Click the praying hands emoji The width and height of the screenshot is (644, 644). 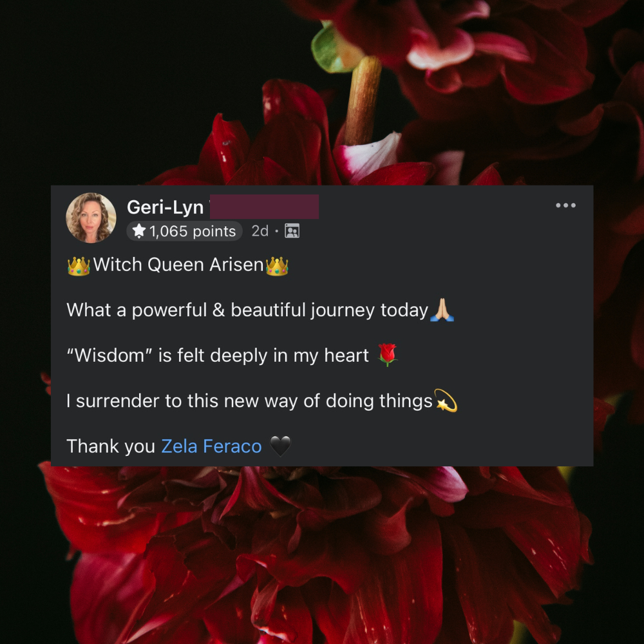[x=442, y=310]
